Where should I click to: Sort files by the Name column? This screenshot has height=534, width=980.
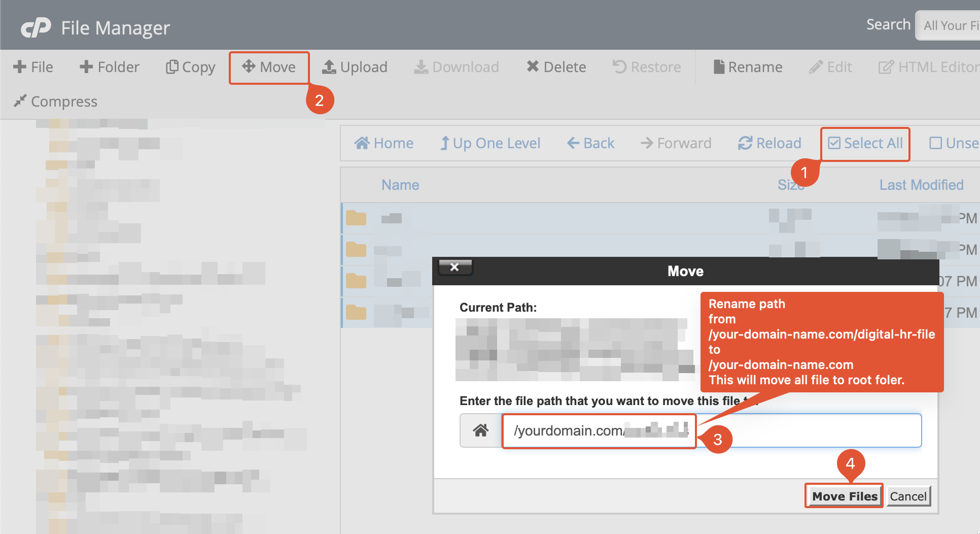click(400, 185)
